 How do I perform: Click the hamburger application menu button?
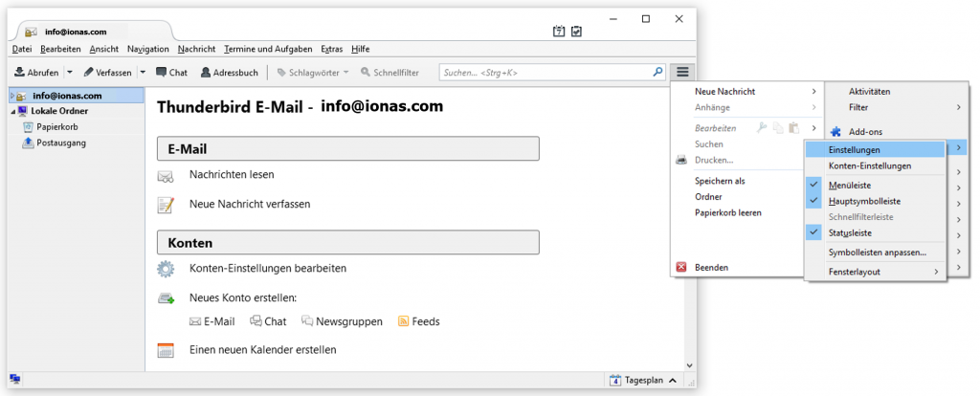682,72
